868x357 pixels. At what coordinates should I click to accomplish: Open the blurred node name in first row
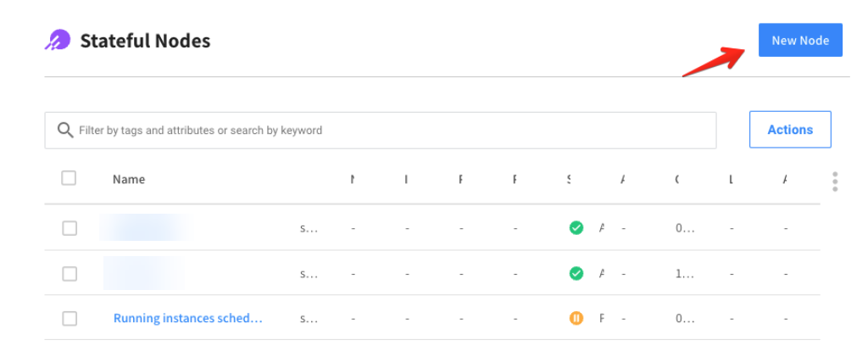144,228
